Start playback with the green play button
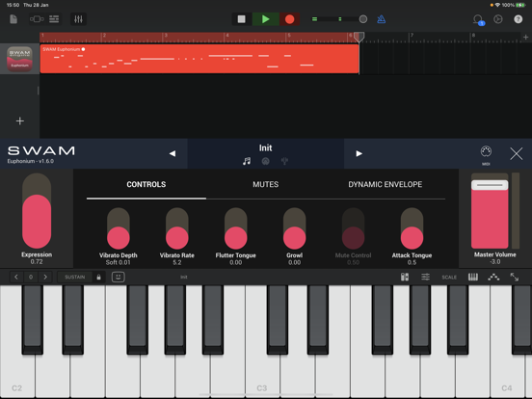Viewport: 532px width, 399px height. tap(266, 19)
